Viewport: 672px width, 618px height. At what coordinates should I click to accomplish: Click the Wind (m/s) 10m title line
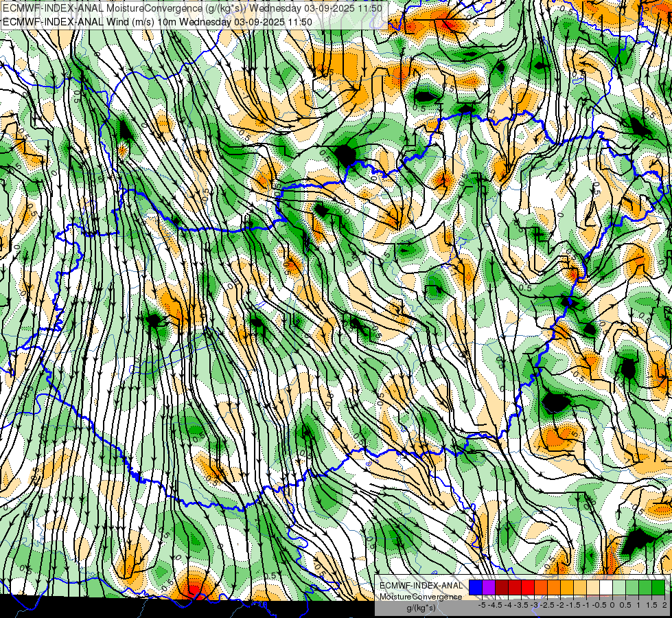[157, 22]
